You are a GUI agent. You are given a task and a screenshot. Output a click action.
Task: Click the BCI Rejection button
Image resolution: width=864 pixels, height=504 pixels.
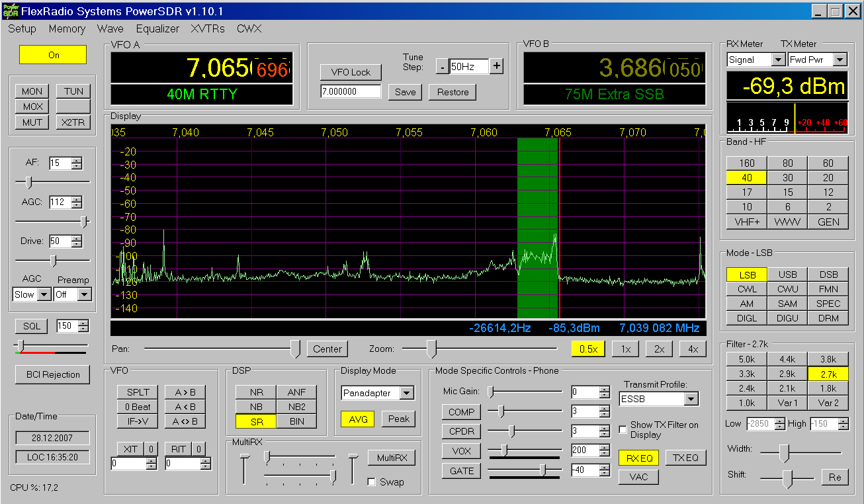[53, 374]
